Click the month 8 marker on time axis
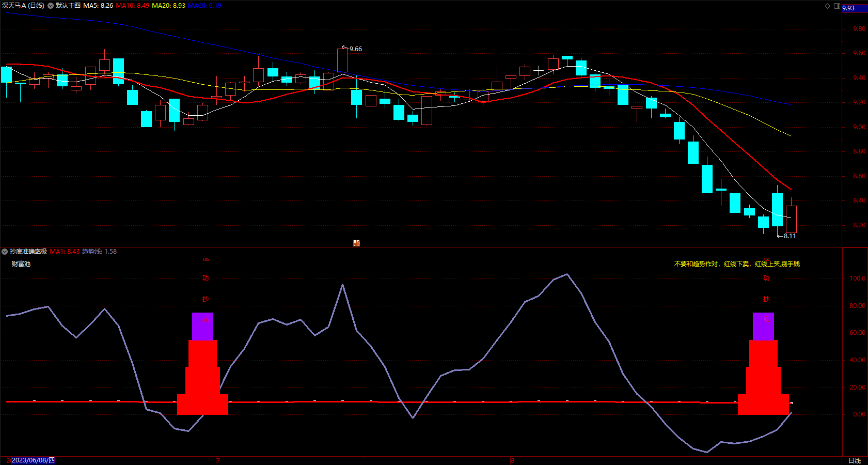The width and height of the screenshot is (868, 465). tap(512, 460)
